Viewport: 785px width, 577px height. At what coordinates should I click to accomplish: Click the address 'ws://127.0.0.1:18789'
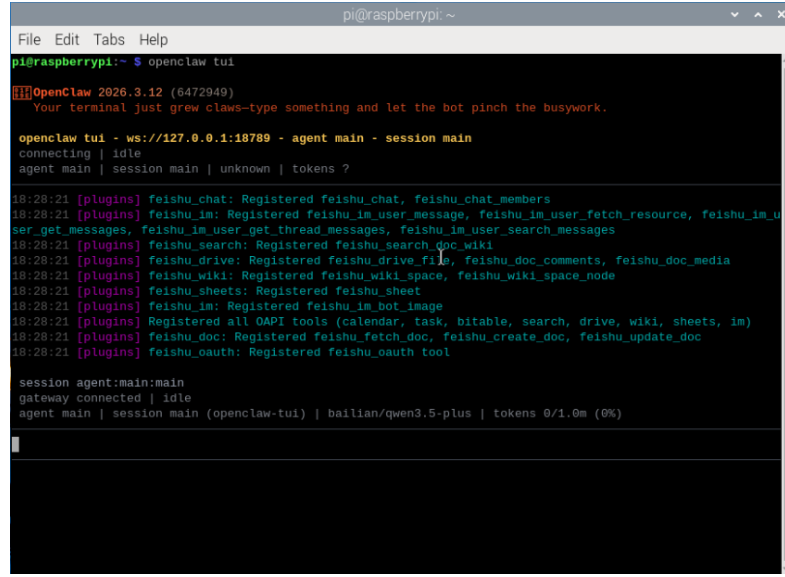pyautogui.click(x=198, y=139)
